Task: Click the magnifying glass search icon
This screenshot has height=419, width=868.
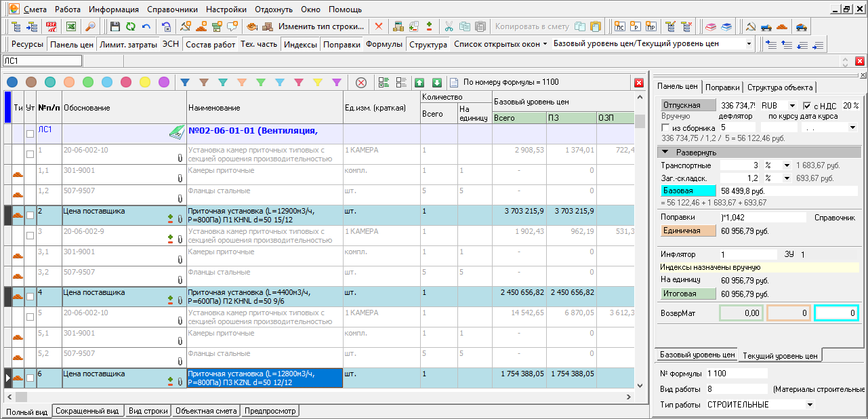Action: [x=89, y=27]
